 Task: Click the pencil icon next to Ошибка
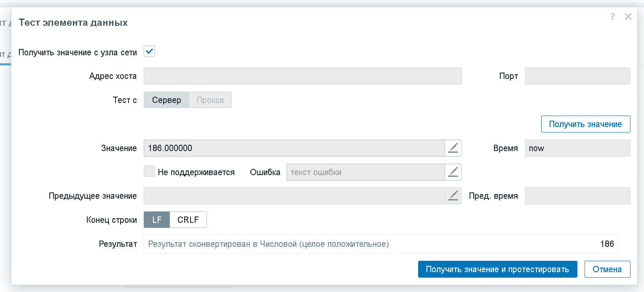point(453,172)
